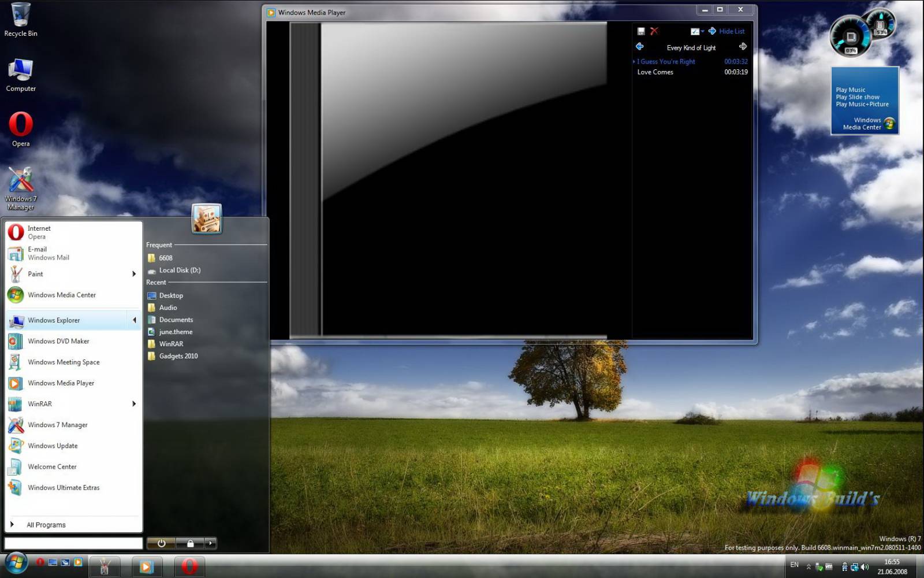The height and width of the screenshot is (578, 924).
Task: Open the Windows 7 Manager desktop icon
Action: click(x=21, y=188)
